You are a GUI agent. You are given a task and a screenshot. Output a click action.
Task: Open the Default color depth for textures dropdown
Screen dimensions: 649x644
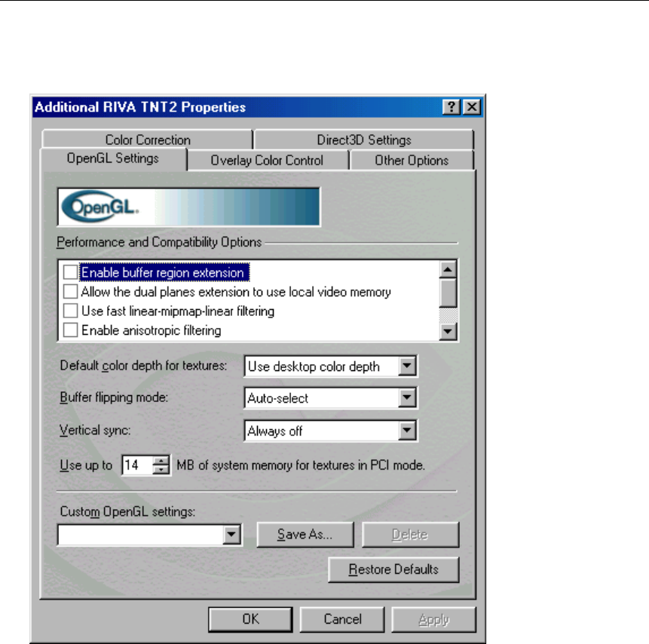pyautogui.click(x=407, y=366)
